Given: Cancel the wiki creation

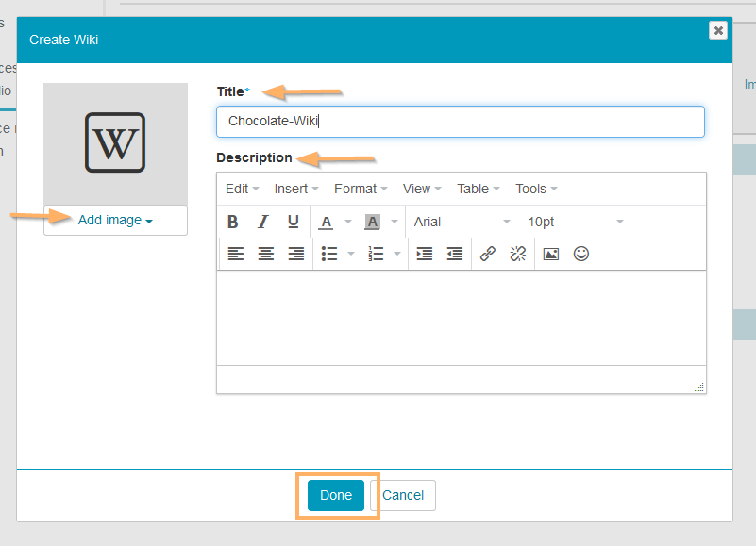Looking at the screenshot, I should tap(403, 495).
